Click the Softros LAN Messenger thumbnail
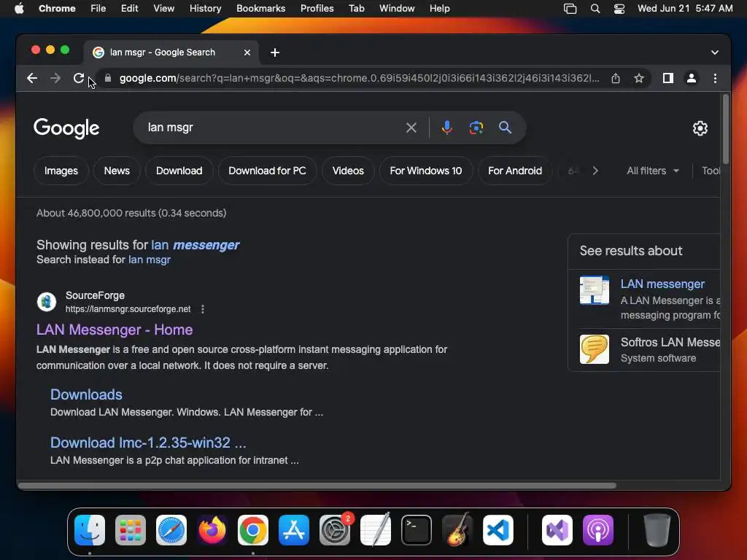The height and width of the screenshot is (560, 747). click(594, 349)
